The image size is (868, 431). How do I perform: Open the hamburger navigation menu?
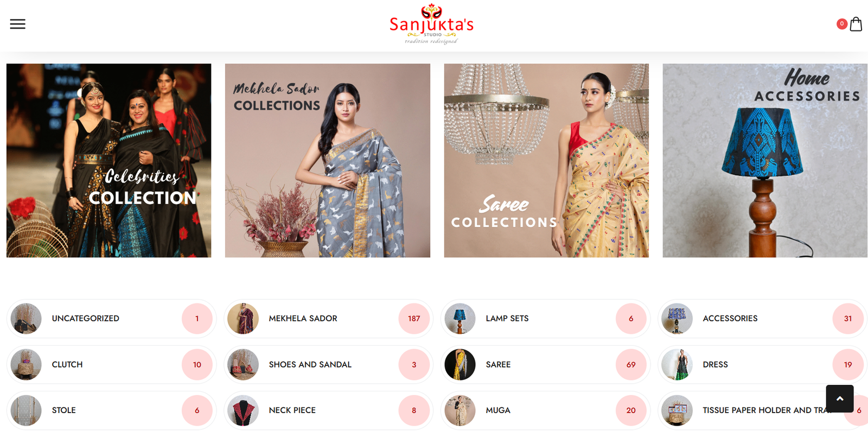(x=17, y=24)
